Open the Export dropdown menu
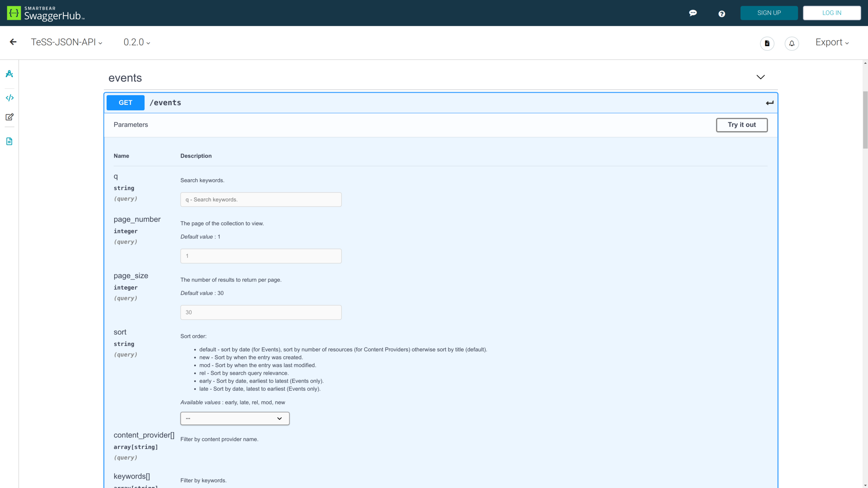 tap(832, 42)
